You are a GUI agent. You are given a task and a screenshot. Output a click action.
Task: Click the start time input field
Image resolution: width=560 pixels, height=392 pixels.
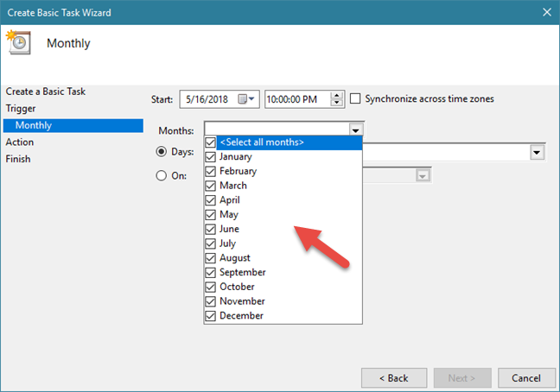click(x=296, y=99)
